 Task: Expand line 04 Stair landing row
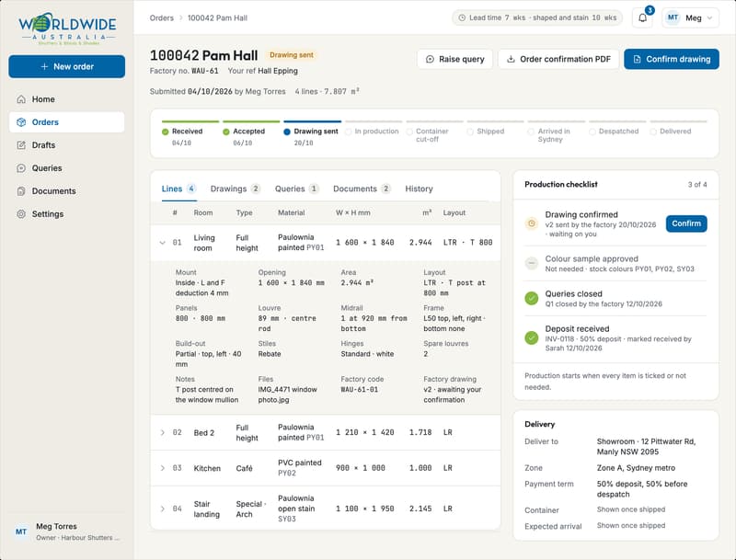[x=163, y=509]
